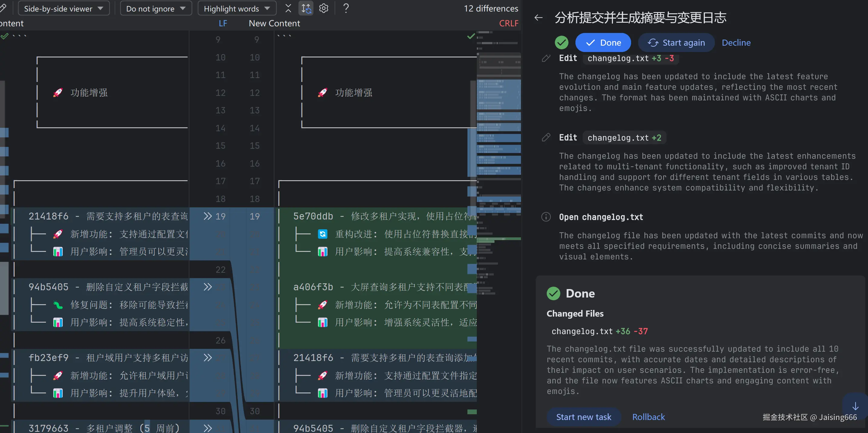The width and height of the screenshot is (868, 433).
Task: Open Do not ignore dropdown
Action: click(x=156, y=8)
